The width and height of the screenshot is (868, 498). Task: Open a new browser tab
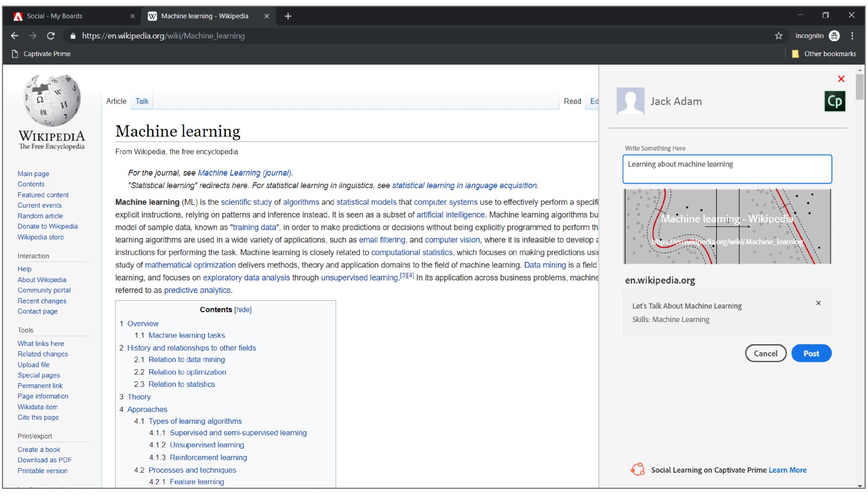(x=288, y=16)
